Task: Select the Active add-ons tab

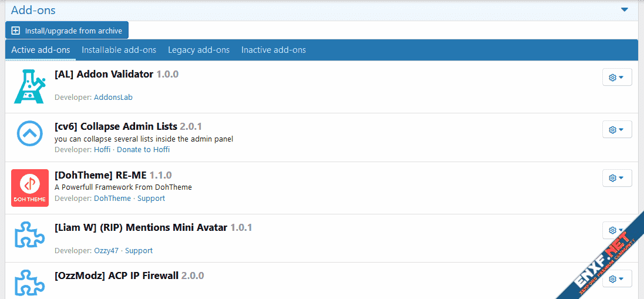Action: coord(41,50)
